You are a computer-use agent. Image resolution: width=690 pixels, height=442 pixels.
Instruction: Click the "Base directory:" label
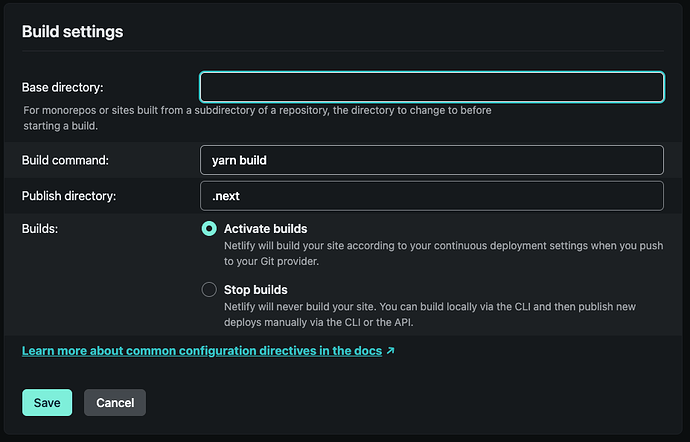click(x=64, y=87)
